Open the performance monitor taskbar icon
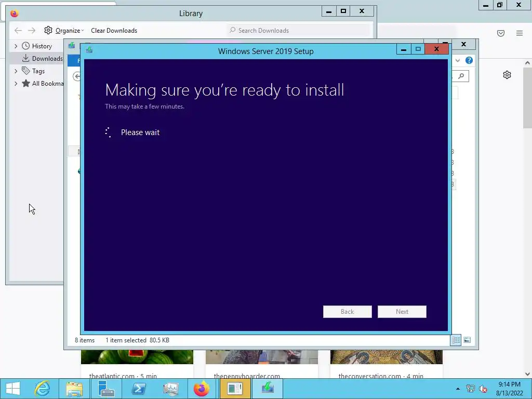Image resolution: width=532 pixels, height=399 pixels. tap(170, 389)
